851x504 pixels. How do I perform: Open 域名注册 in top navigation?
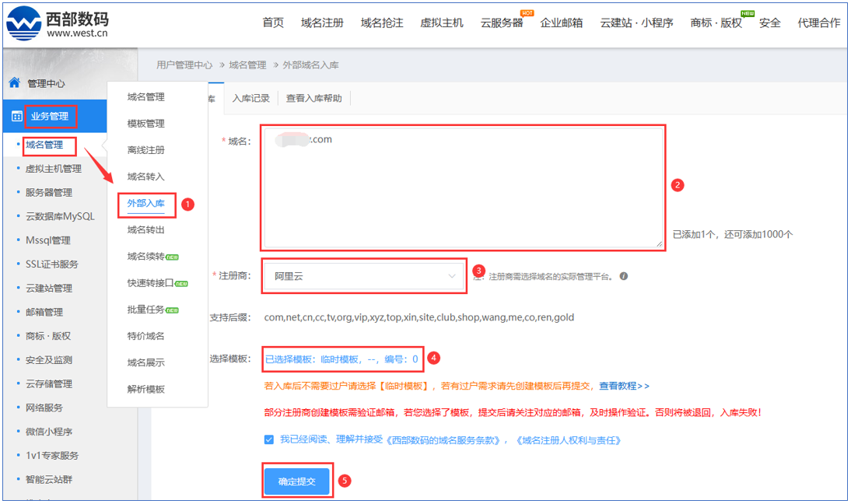[322, 23]
